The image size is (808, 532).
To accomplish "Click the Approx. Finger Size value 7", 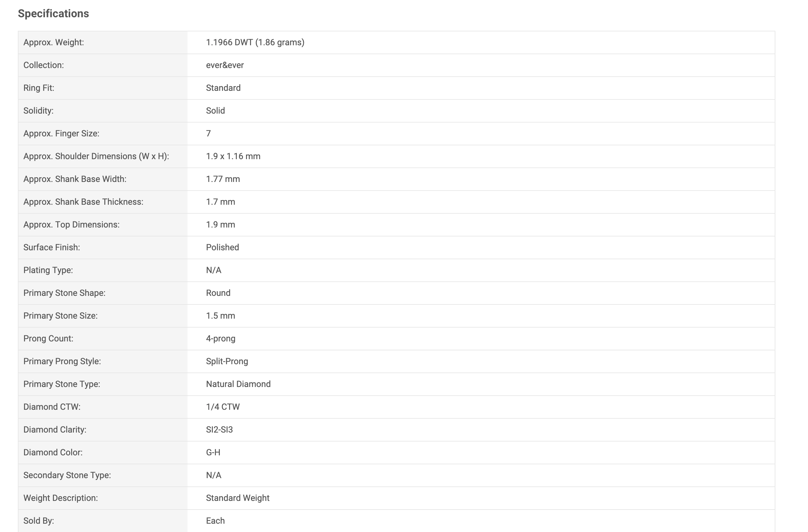I will [208, 133].
